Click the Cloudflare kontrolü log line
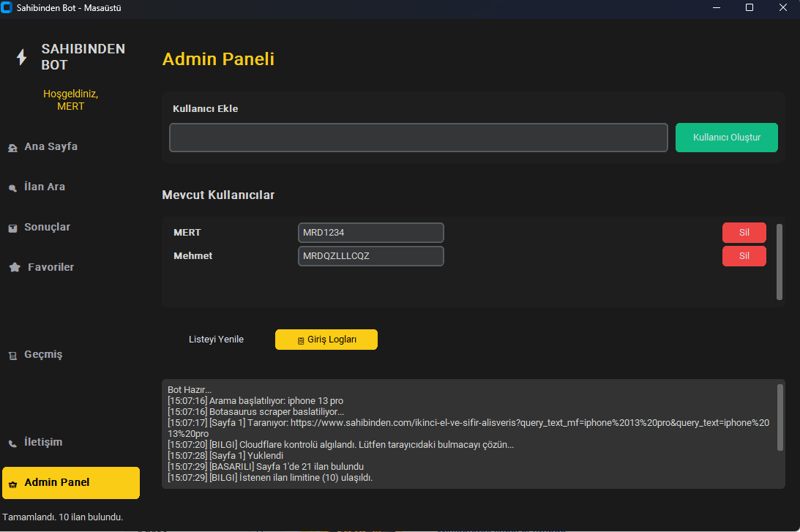The height and width of the screenshot is (532, 800). click(x=340, y=445)
